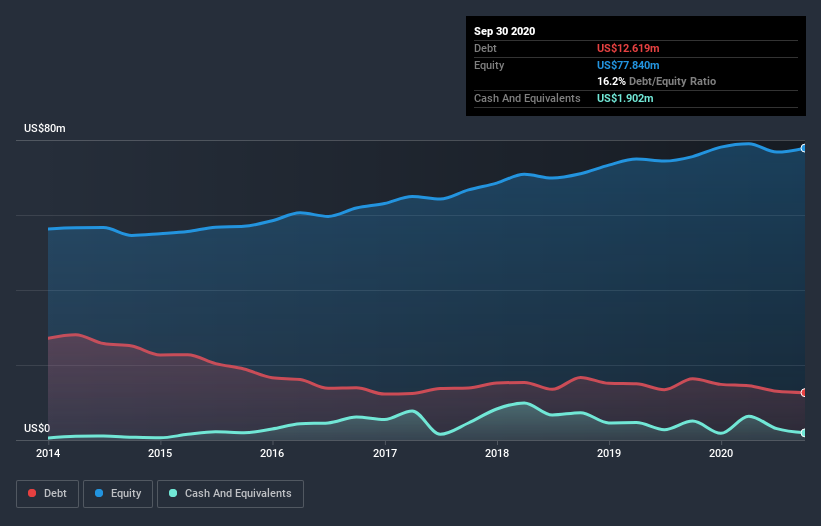Select the 2019 x-axis label
This screenshot has height=526, width=821.
609,453
